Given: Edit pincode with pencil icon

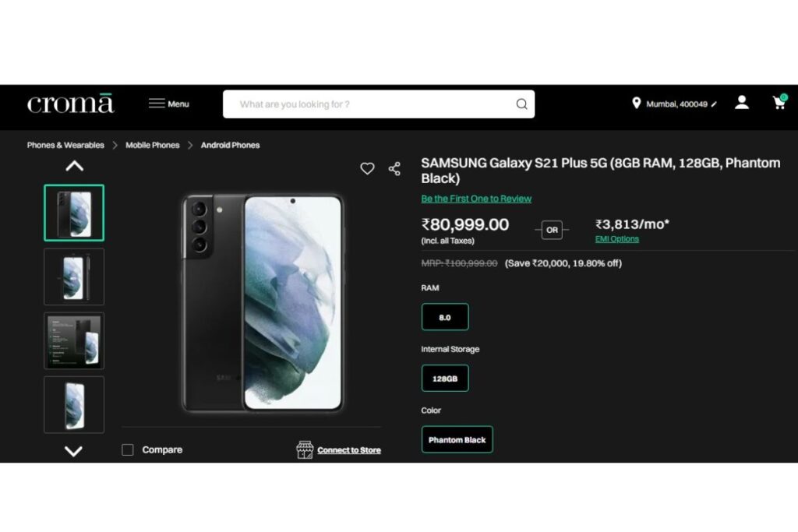Looking at the screenshot, I should (x=714, y=104).
